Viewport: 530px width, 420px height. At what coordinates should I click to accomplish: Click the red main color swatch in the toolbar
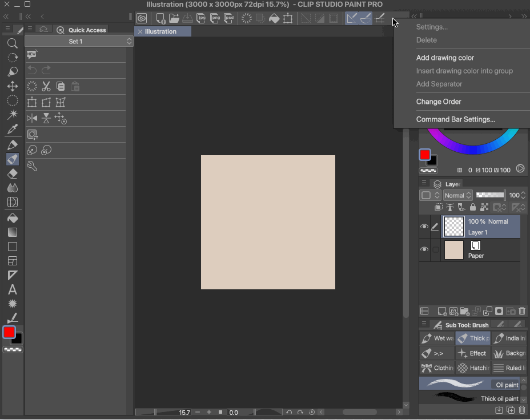[x=9, y=332]
